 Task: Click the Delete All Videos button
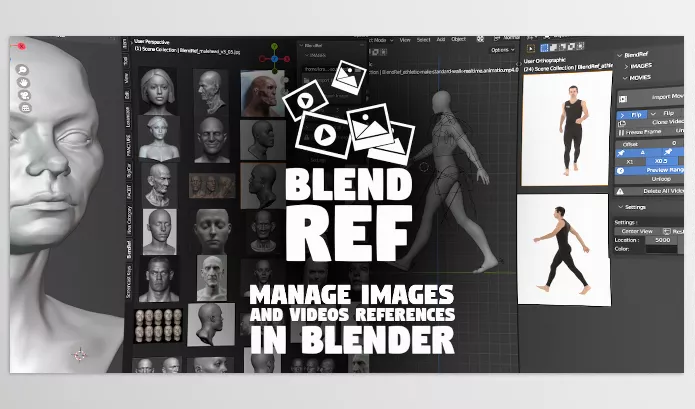(650, 191)
